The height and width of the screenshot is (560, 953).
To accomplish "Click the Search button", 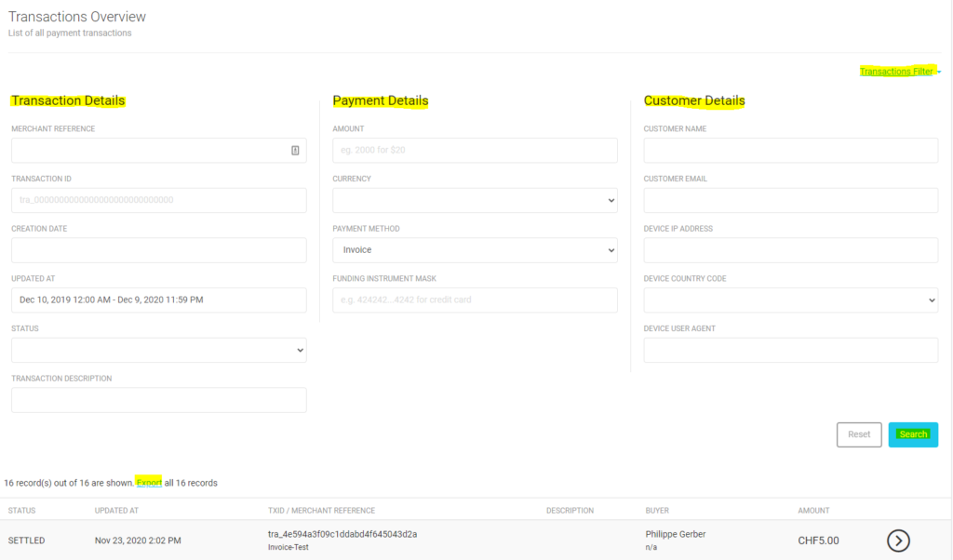I will tap(913, 434).
